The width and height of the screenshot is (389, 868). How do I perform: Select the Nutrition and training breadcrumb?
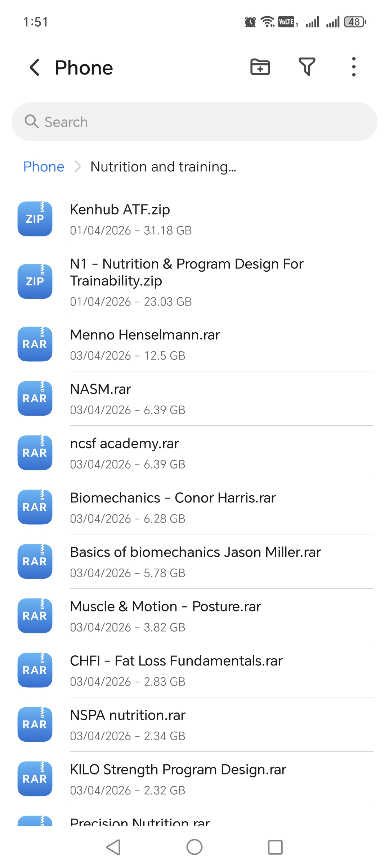point(163,167)
